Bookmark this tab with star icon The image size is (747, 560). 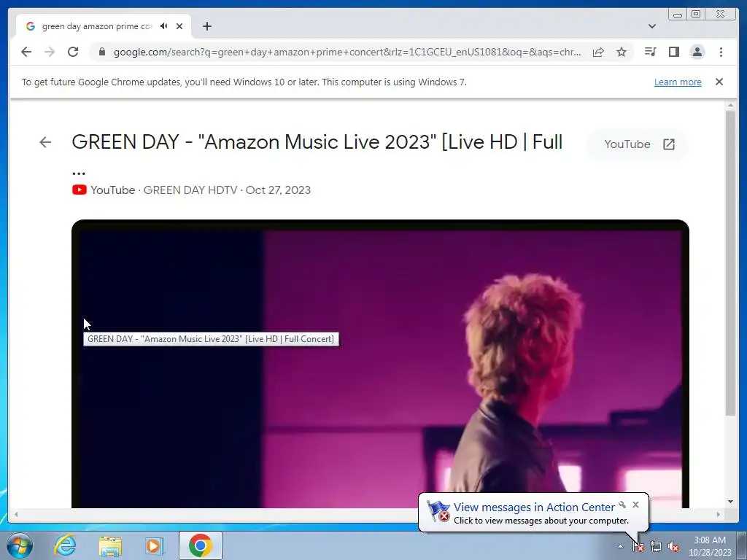click(622, 52)
